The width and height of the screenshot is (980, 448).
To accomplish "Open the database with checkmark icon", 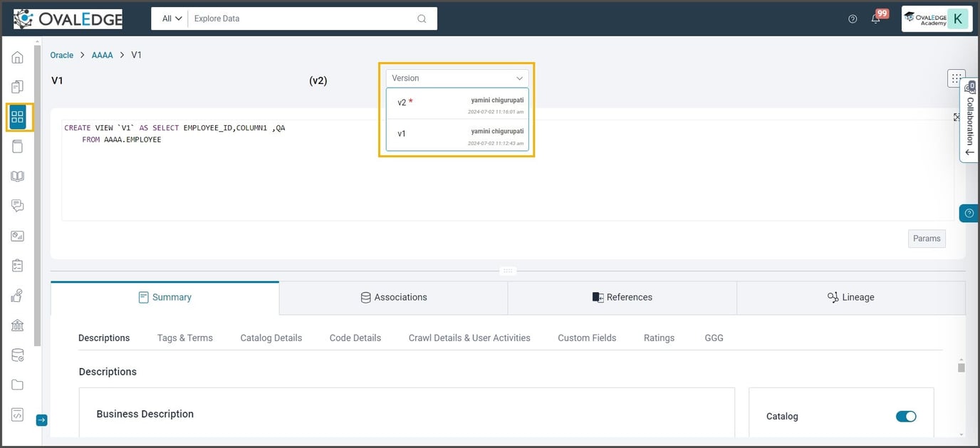I will 17,355.
